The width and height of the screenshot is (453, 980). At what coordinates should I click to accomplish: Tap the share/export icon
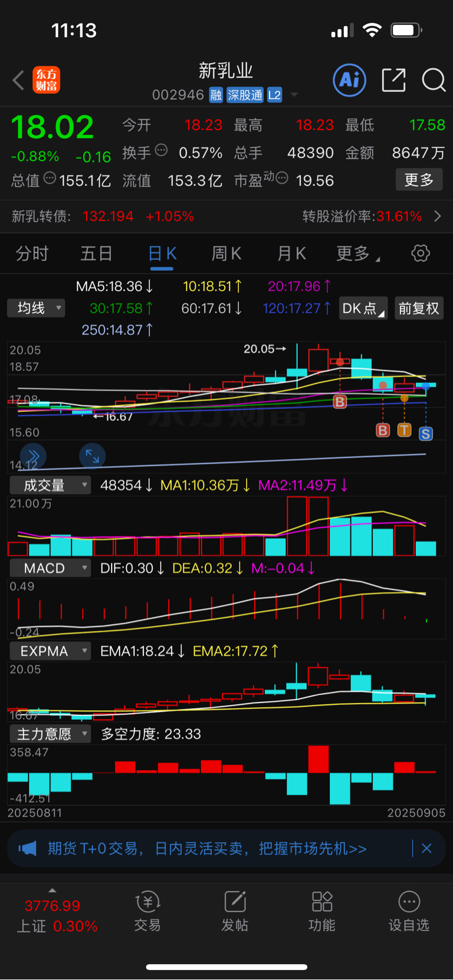coord(393,80)
